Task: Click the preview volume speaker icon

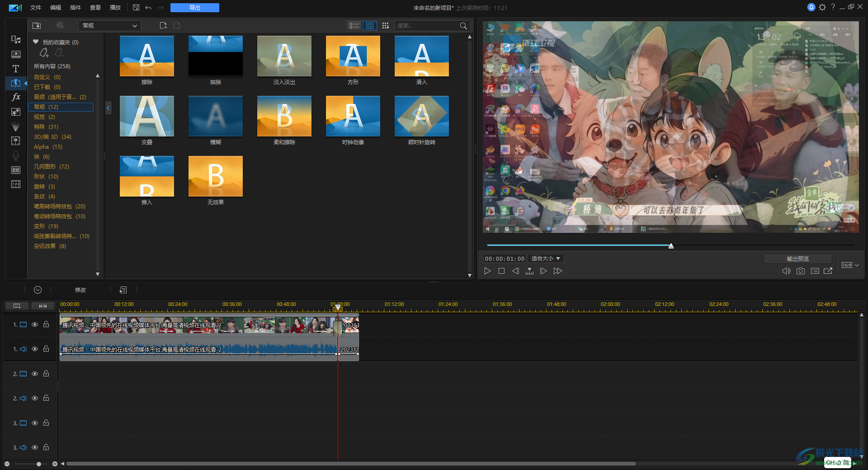Action: click(x=786, y=271)
